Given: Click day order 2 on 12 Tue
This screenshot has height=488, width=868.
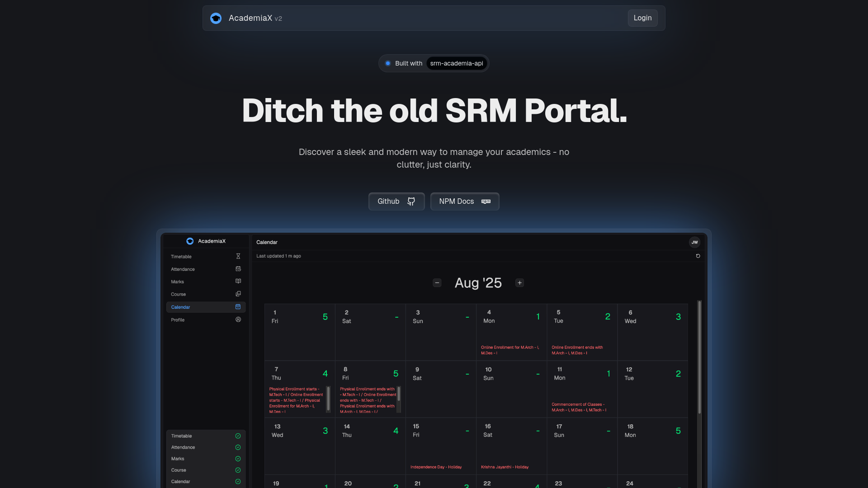Looking at the screenshot, I should pos(678,374).
